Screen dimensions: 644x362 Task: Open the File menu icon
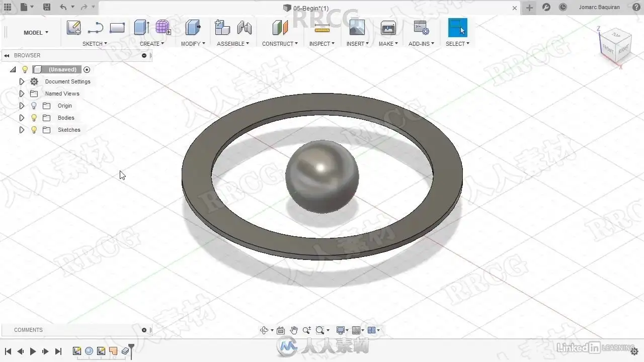(x=24, y=7)
